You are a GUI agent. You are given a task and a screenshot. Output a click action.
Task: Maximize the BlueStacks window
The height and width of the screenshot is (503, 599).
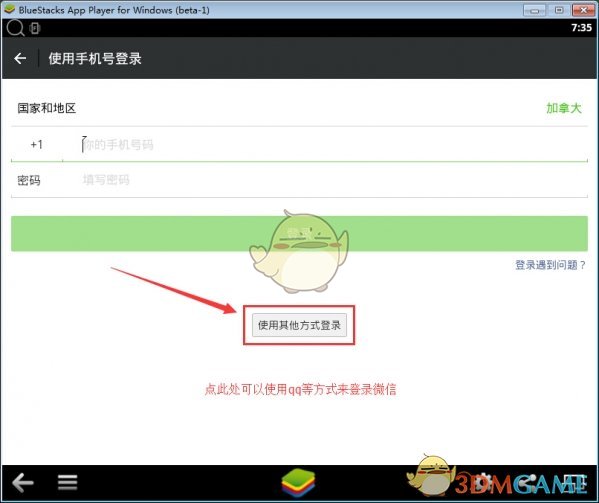(559, 10)
